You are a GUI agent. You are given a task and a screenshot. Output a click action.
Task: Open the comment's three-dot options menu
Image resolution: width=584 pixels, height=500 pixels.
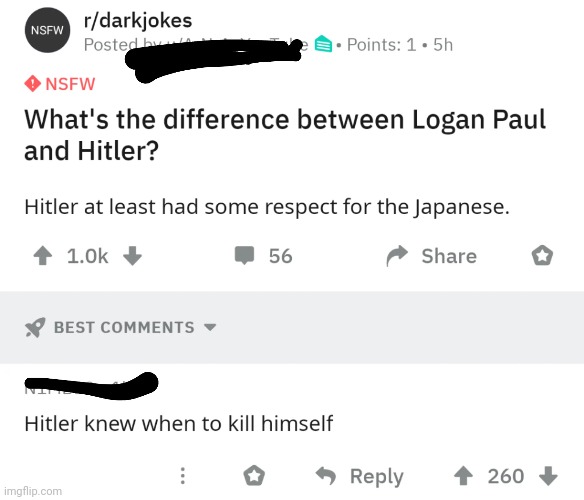click(182, 476)
